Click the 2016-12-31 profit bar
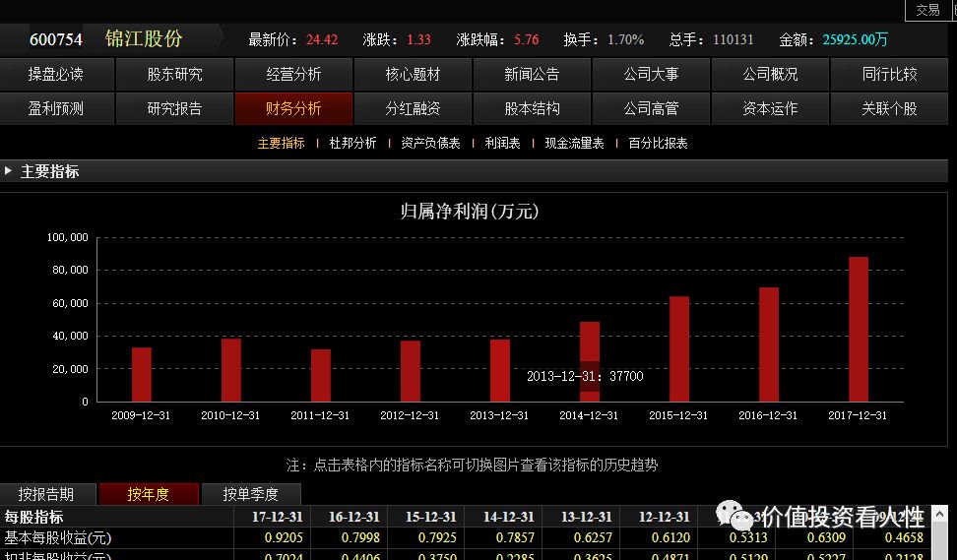This screenshot has height=560, width=957. [769, 344]
